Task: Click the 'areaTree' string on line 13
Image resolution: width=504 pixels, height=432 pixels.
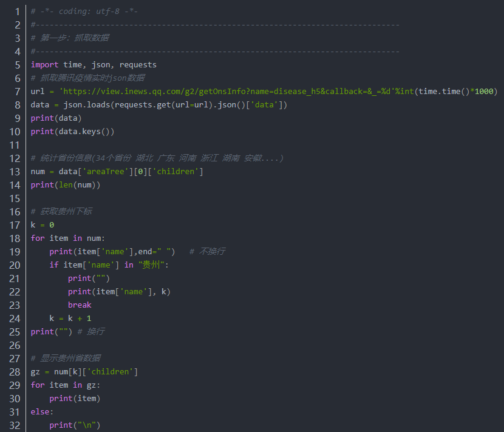Action: tap(106, 172)
